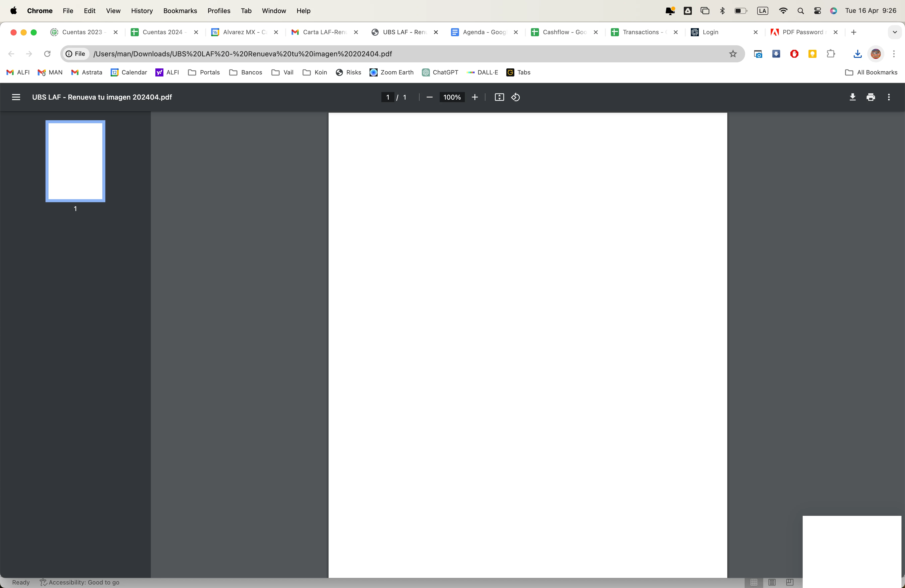Click the zoom percentage field
The width and height of the screenshot is (905, 588).
[x=452, y=97]
